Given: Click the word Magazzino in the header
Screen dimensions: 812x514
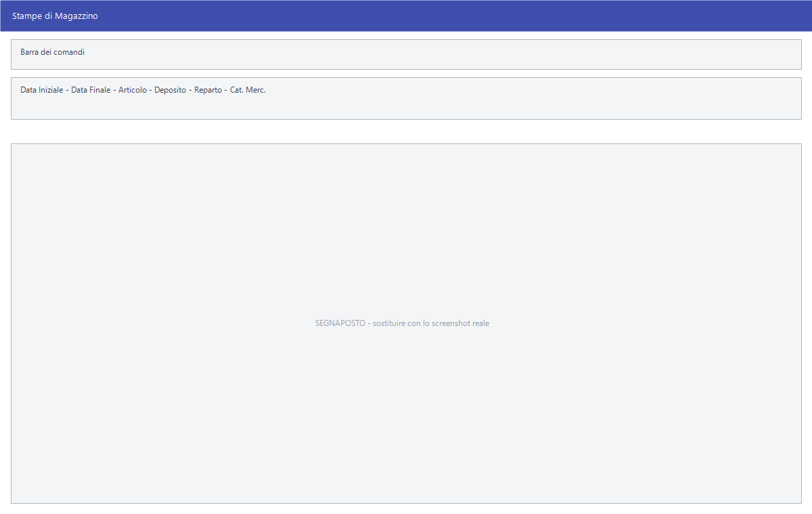Looking at the screenshot, I should pyautogui.click(x=76, y=16).
